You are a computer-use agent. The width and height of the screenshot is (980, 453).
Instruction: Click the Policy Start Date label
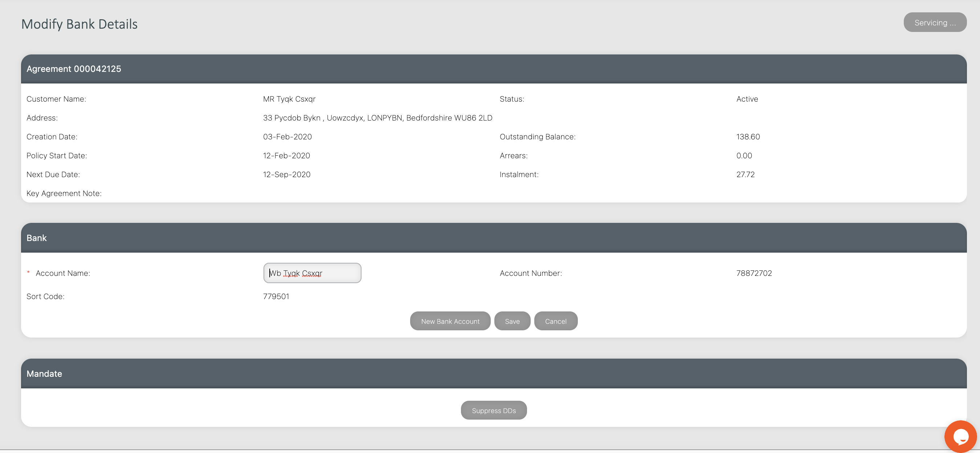(x=57, y=156)
